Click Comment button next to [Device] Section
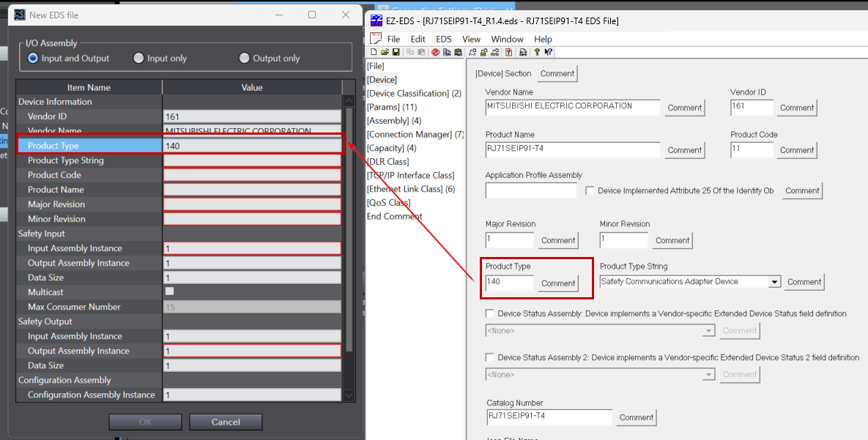 [557, 74]
